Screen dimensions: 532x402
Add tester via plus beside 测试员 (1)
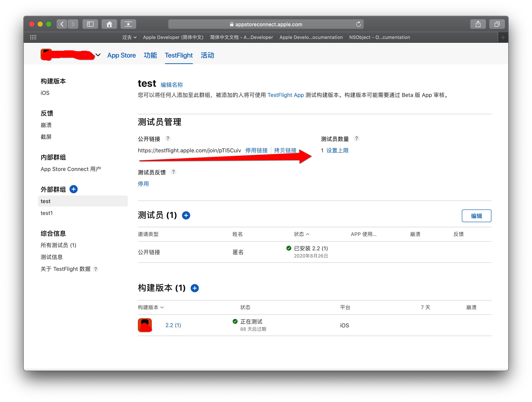pyautogui.click(x=186, y=215)
